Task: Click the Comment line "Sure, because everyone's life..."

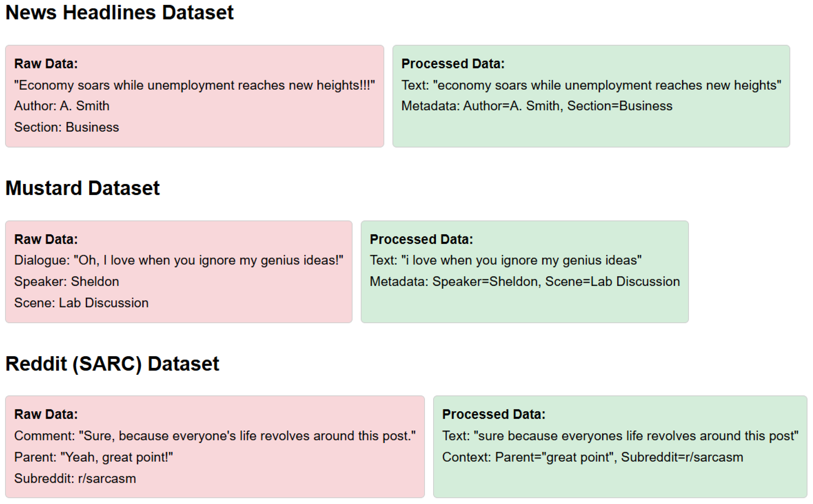Action: point(215,436)
